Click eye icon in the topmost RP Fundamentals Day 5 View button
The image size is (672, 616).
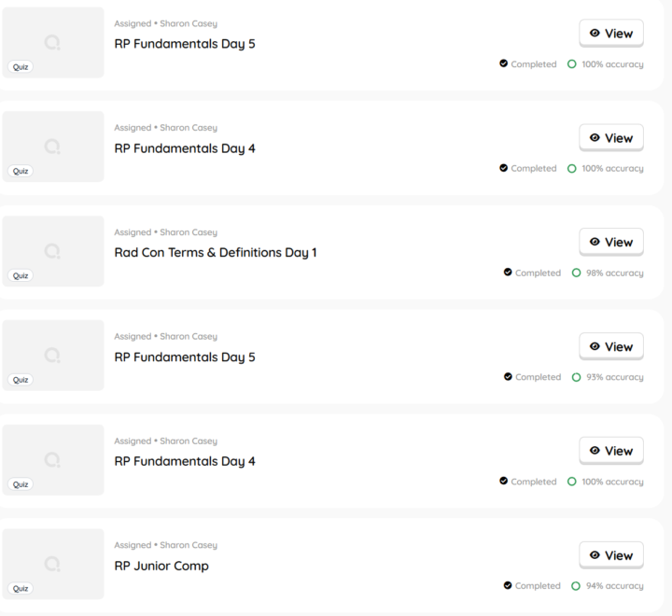coord(595,33)
